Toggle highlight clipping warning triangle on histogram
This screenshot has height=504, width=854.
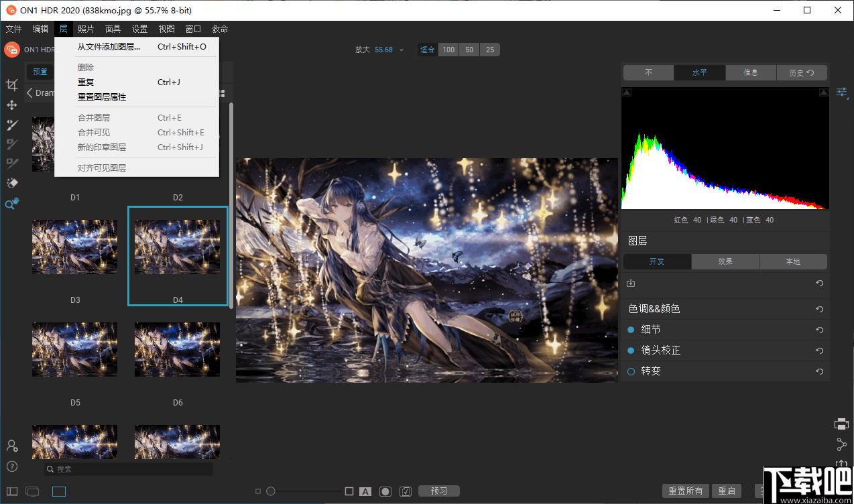tap(825, 92)
